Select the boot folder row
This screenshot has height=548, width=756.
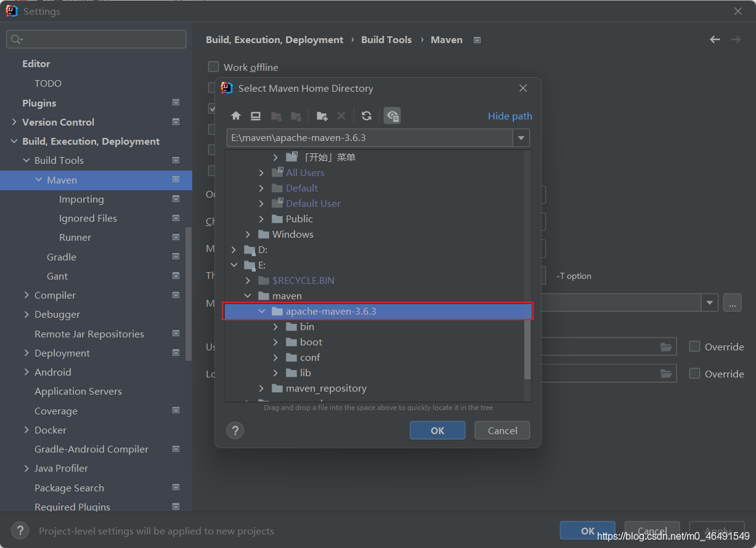377,342
